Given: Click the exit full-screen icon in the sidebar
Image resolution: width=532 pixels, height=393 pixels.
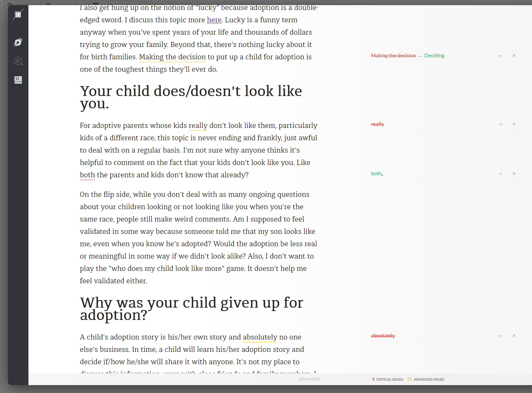Looking at the screenshot, I should tap(18, 14).
